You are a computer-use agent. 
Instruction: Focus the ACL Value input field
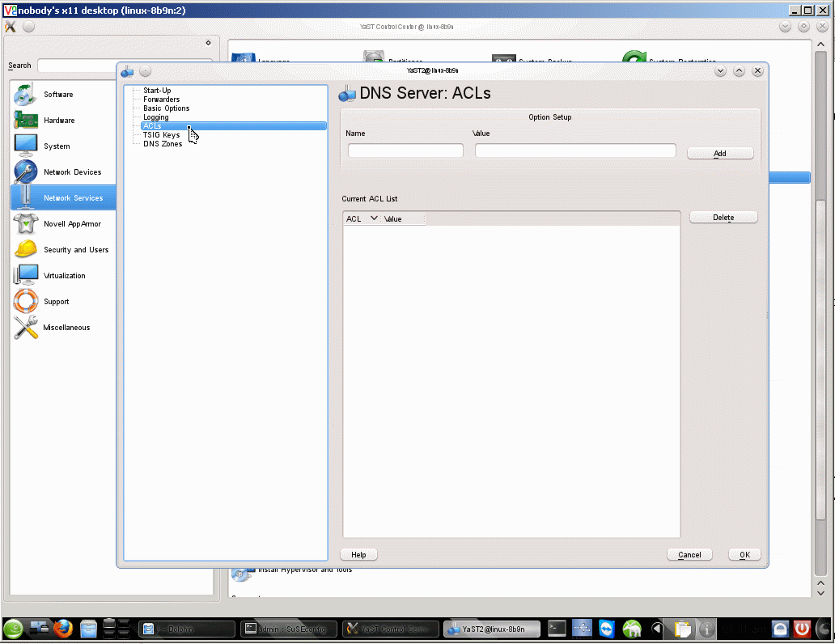point(575,150)
